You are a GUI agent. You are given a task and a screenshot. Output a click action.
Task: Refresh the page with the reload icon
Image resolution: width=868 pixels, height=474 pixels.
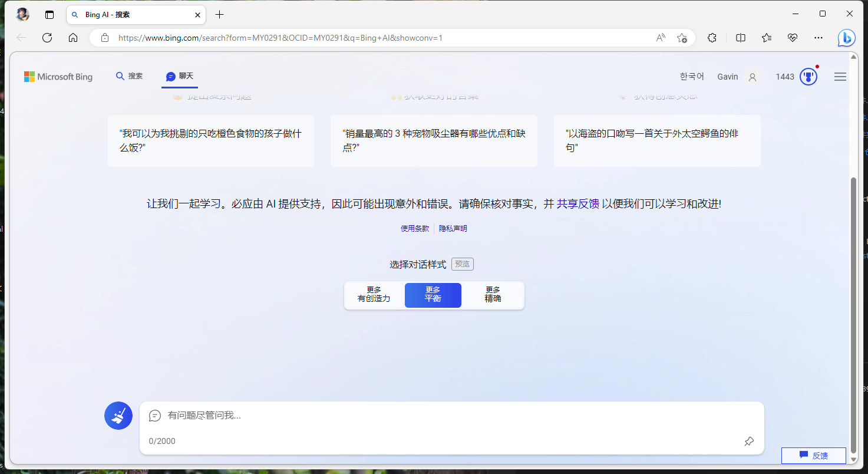tap(47, 37)
